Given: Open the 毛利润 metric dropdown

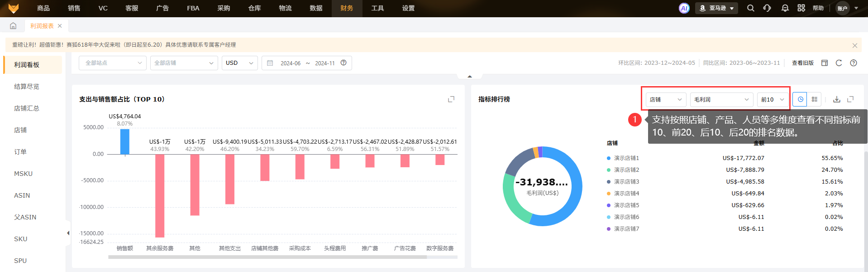Looking at the screenshot, I should tap(721, 99).
